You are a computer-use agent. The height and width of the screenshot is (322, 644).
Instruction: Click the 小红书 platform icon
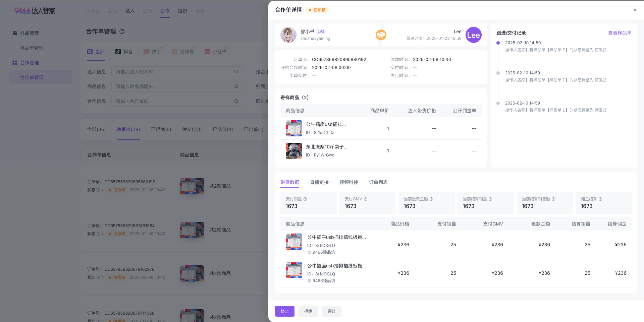tap(207, 52)
